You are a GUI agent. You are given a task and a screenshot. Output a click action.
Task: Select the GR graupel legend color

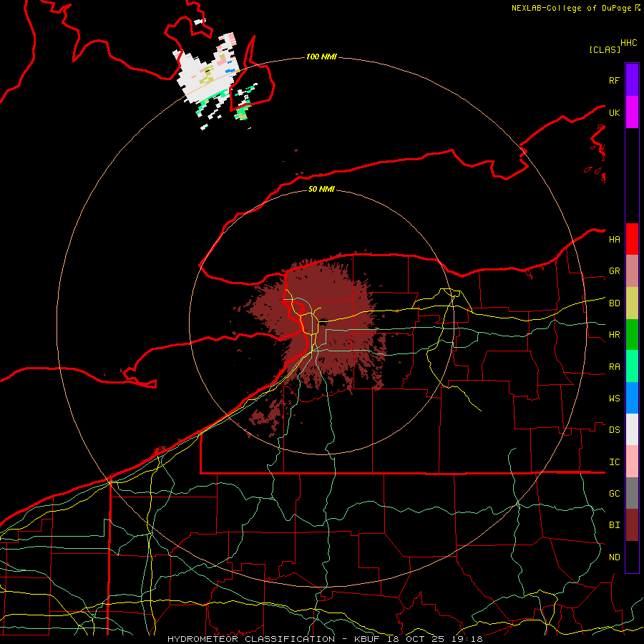pos(632,271)
